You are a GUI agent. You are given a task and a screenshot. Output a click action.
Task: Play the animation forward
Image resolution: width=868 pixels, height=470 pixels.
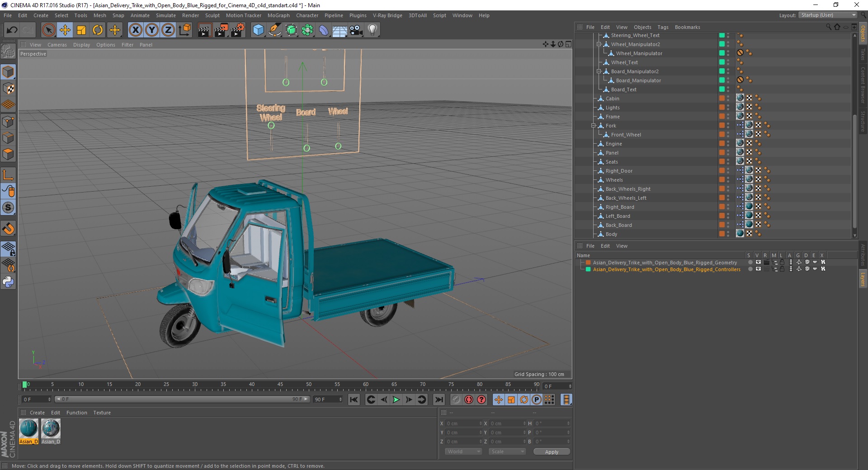pyautogui.click(x=396, y=399)
